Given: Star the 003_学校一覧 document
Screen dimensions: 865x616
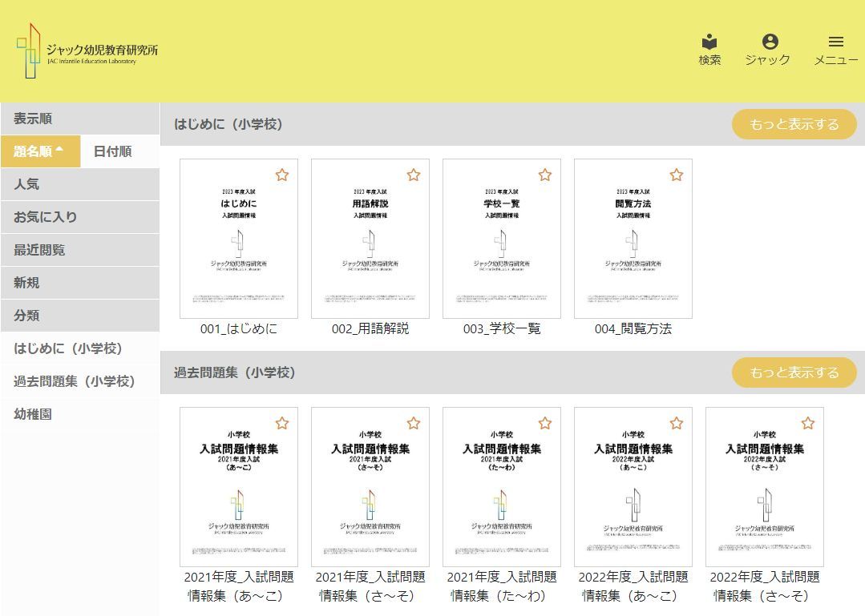Looking at the screenshot, I should pos(545,175).
